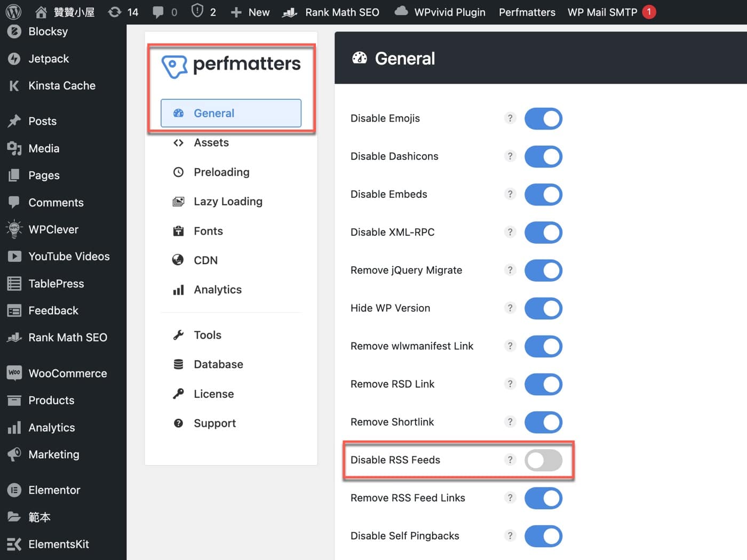Click the Media icon in sidebar
747x560 pixels.
tap(14, 148)
